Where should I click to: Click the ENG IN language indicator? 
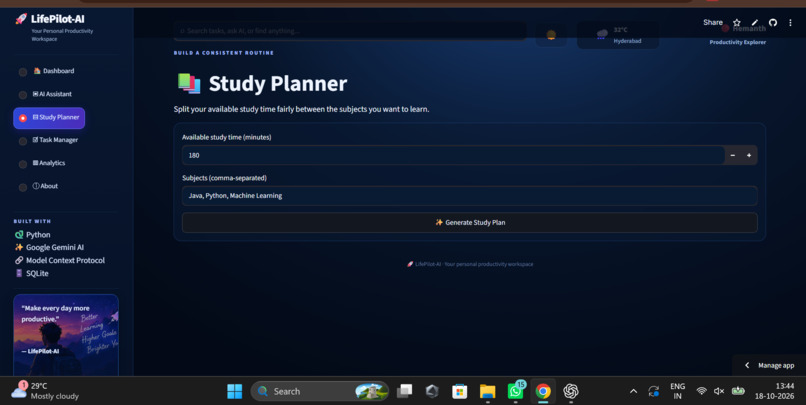click(677, 391)
